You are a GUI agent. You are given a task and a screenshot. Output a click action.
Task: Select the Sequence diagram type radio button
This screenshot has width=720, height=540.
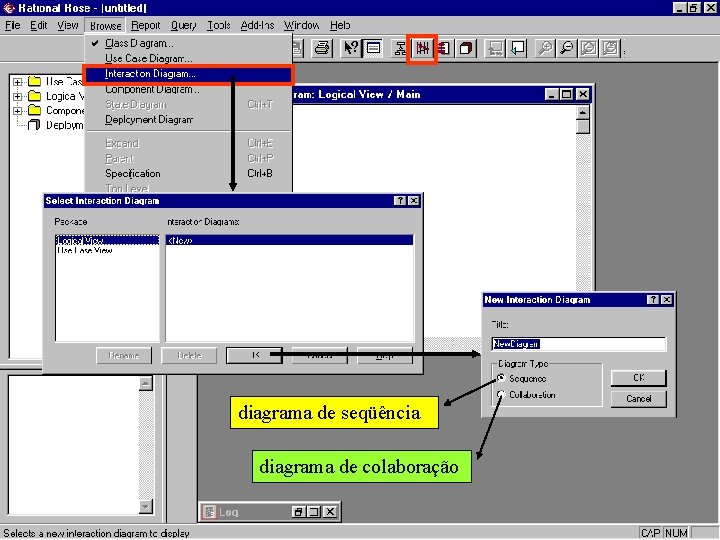click(501, 378)
